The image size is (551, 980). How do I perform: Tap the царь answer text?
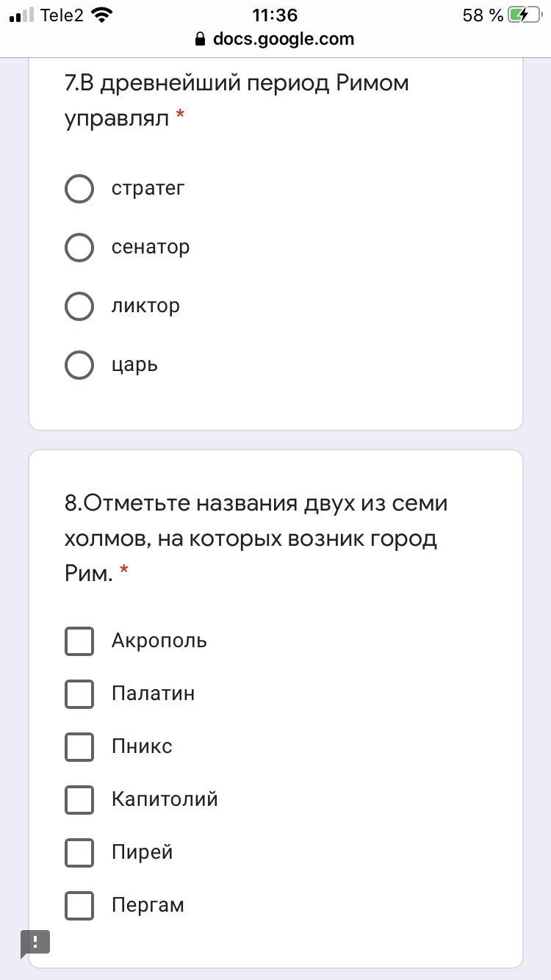[x=134, y=365]
